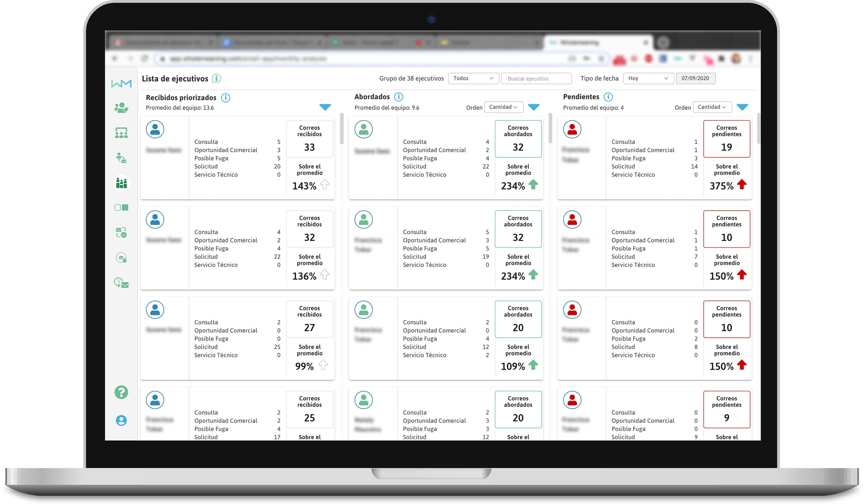Select the executives list sidebar icon
This screenshot has height=504, width=863.
(121, 183)
